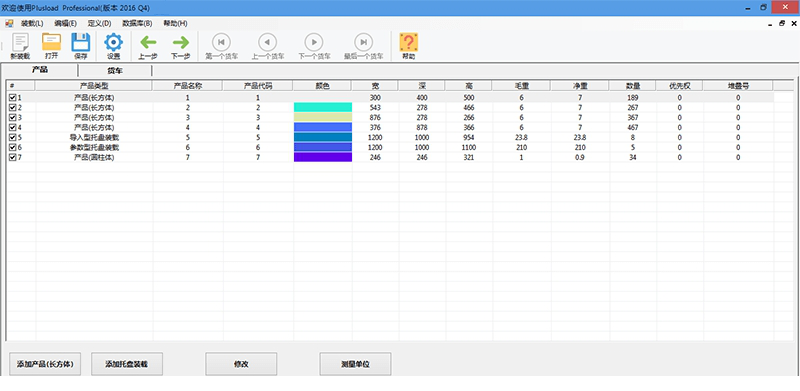This screenshot has width=800, height=391.
Task: Toggle the checkbox for row 7
Action: click(x=12, y=157)
